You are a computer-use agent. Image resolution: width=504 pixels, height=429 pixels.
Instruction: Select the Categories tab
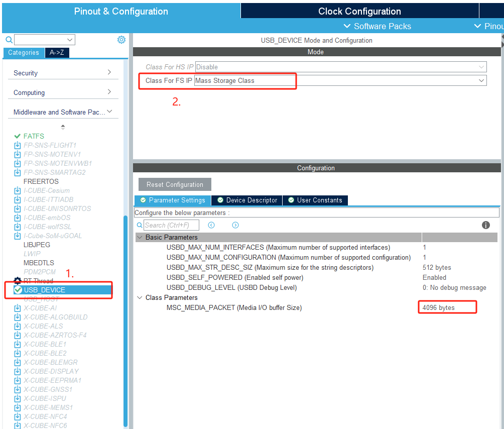click(x=24, y=52)
